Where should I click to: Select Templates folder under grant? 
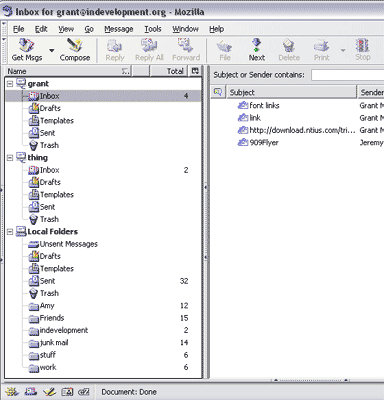103,121
